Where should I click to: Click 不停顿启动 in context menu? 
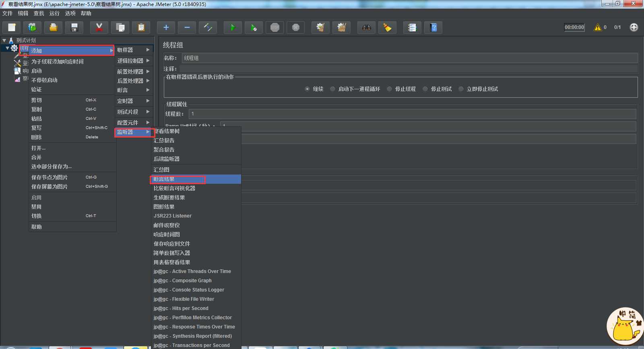pyautogui.click(x=72, y=80)
